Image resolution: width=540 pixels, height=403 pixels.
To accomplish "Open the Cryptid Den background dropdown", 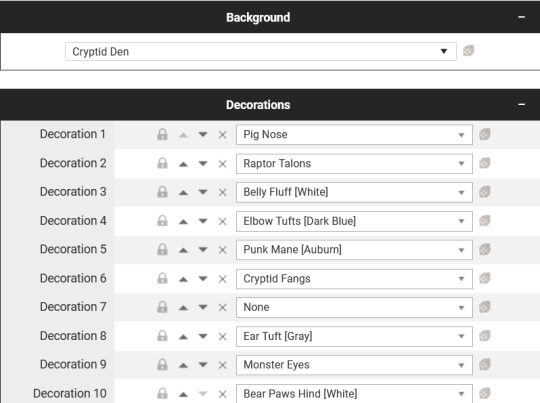I will pos(261,52).
